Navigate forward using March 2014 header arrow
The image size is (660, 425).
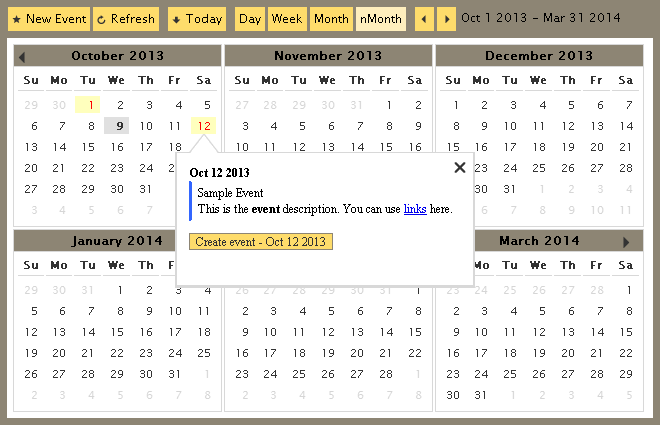click(x=627, y=242)
